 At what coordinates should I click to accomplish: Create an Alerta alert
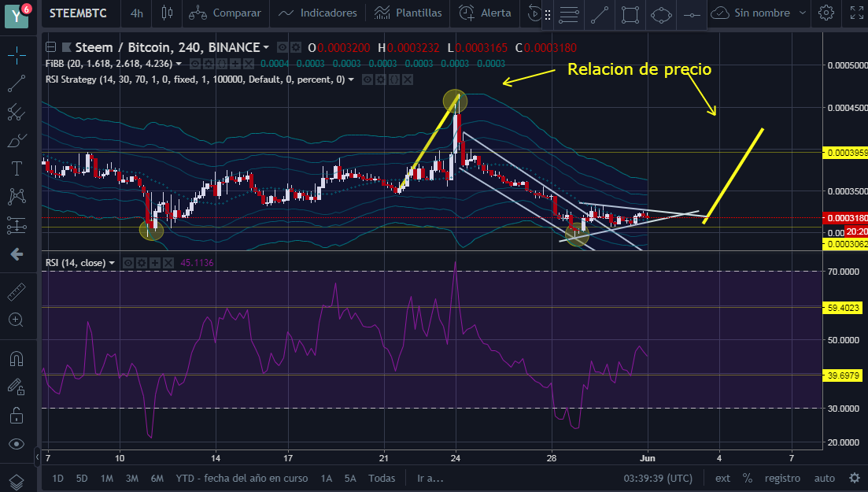485,13
